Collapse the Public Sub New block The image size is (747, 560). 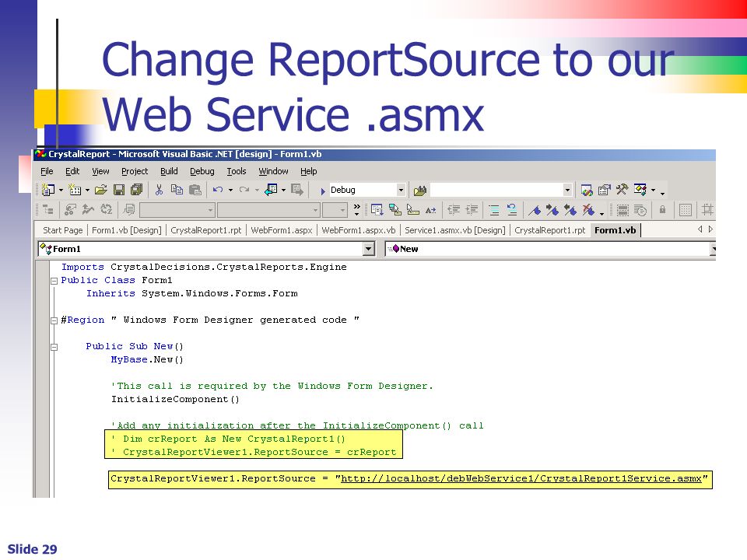pyautogui.click(x=54, y=347)
